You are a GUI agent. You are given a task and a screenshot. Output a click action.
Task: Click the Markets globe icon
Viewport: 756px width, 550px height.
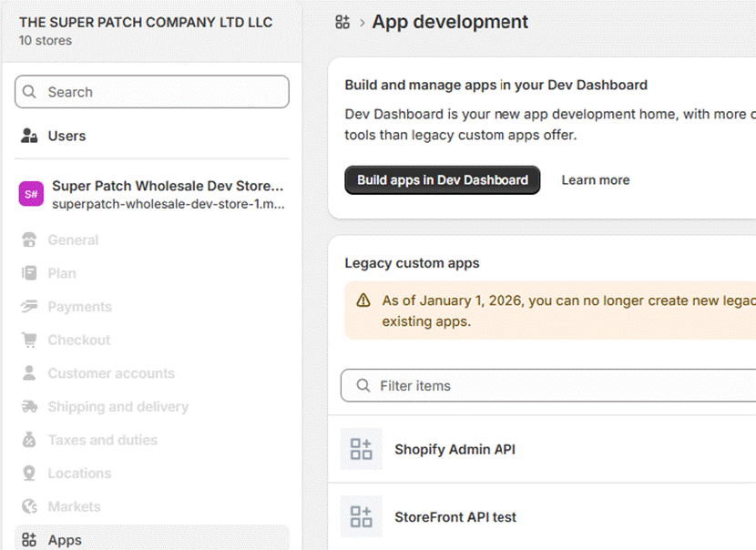point(29,506)
